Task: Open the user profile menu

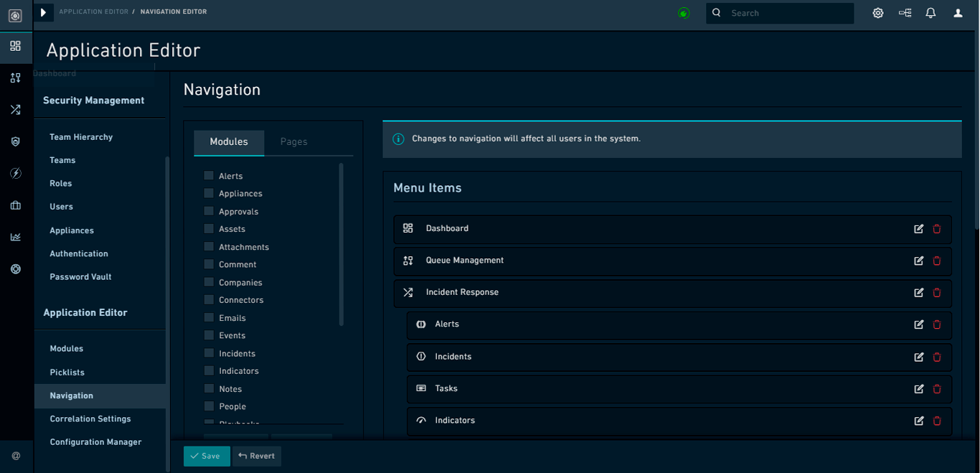Action: (x=958, y=12)
